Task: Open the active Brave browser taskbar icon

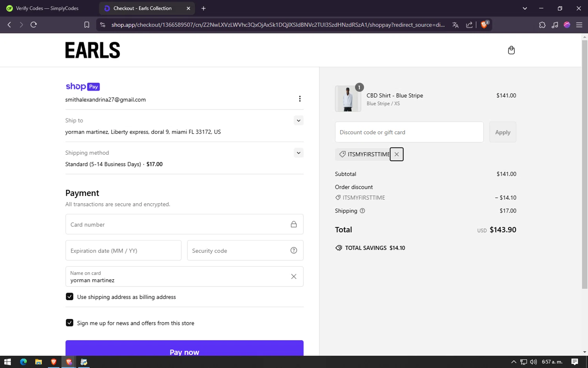Action: point(69,362)
